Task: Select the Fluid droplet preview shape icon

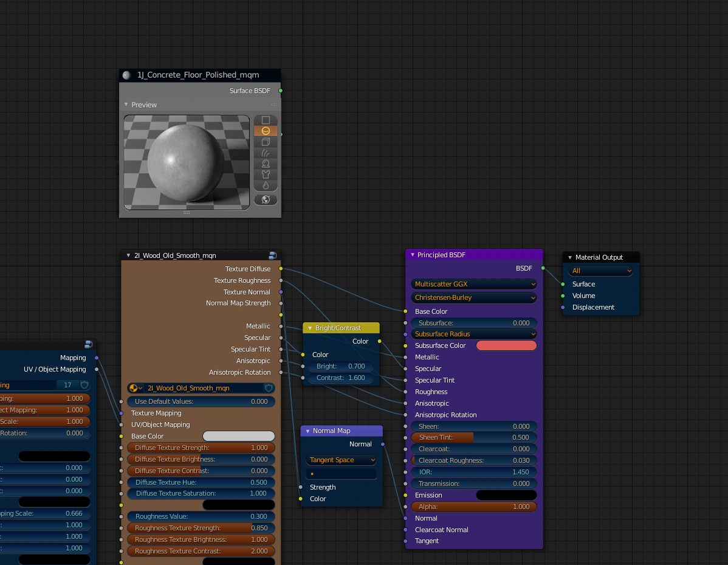Action: point(266,185)
